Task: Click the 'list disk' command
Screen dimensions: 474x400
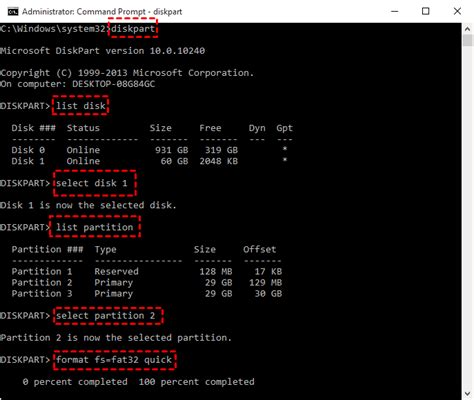Action: click(81, 106)
